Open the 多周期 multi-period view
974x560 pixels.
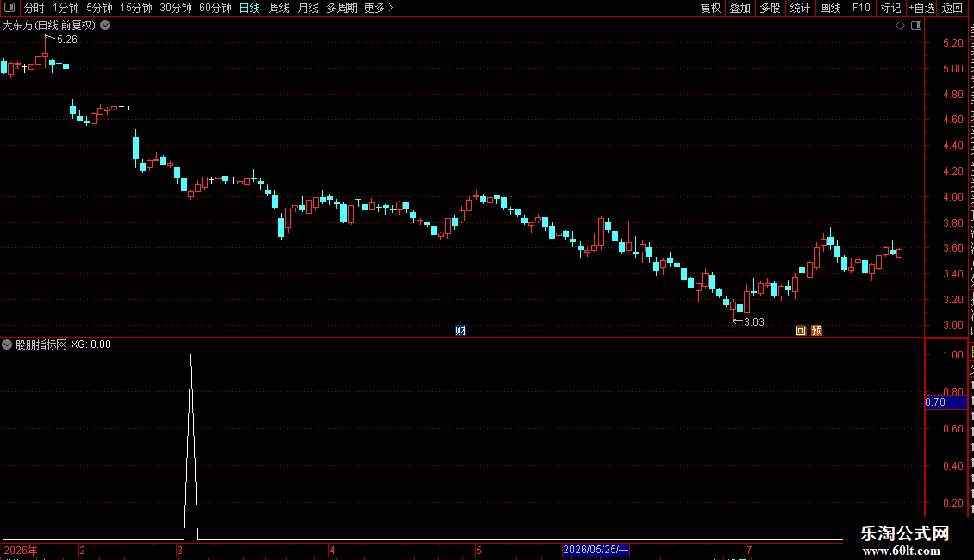341,8
